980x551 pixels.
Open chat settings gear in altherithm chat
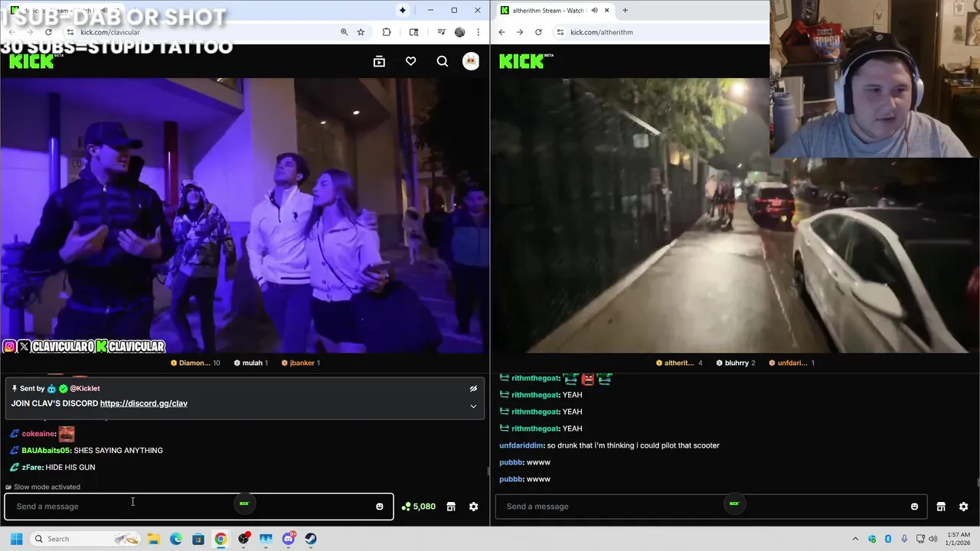pyautogui.click(x=963, y=507)
